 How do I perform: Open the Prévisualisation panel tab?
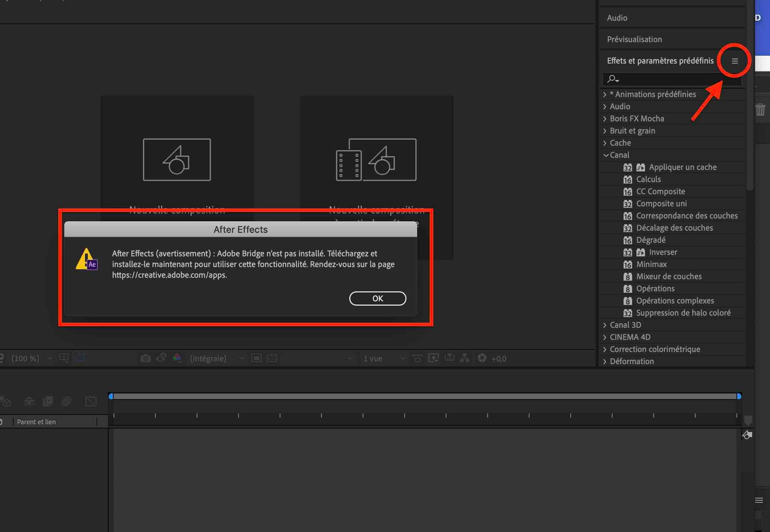coord(634,39)
